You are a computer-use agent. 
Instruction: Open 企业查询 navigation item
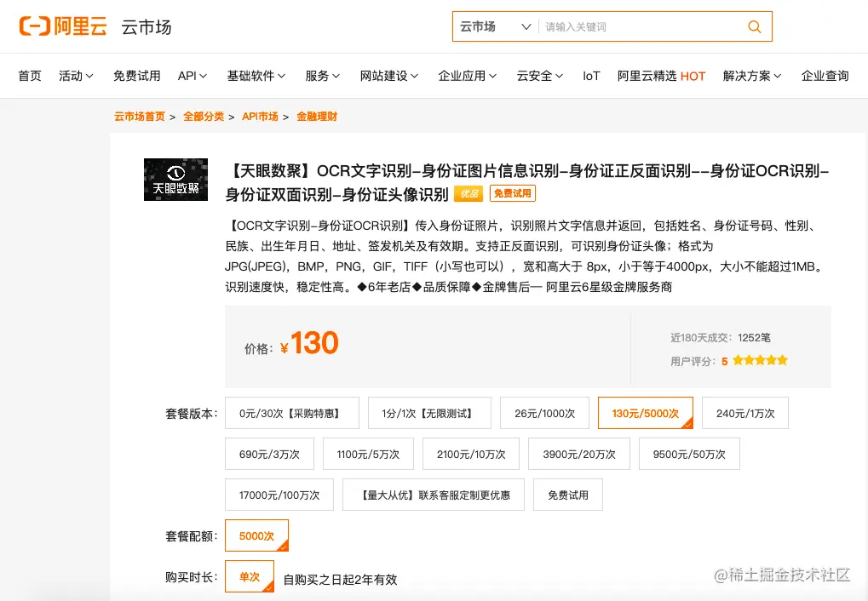[x=825, y=76]
